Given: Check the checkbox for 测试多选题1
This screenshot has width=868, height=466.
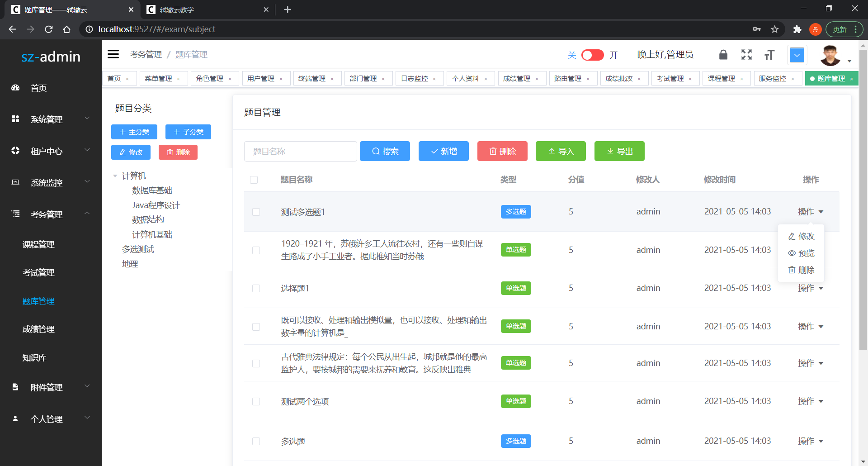Looking at the screenshot, I should pos(256,212).
